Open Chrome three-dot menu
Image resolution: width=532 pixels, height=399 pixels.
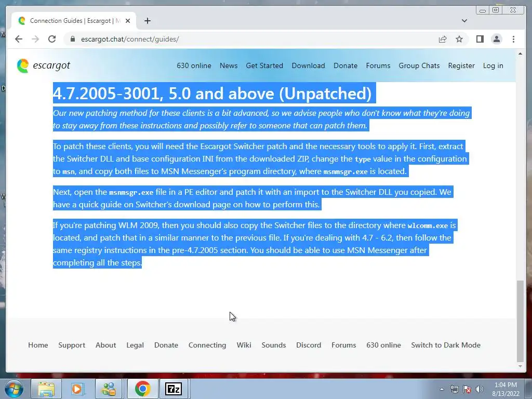click(513, 39)
